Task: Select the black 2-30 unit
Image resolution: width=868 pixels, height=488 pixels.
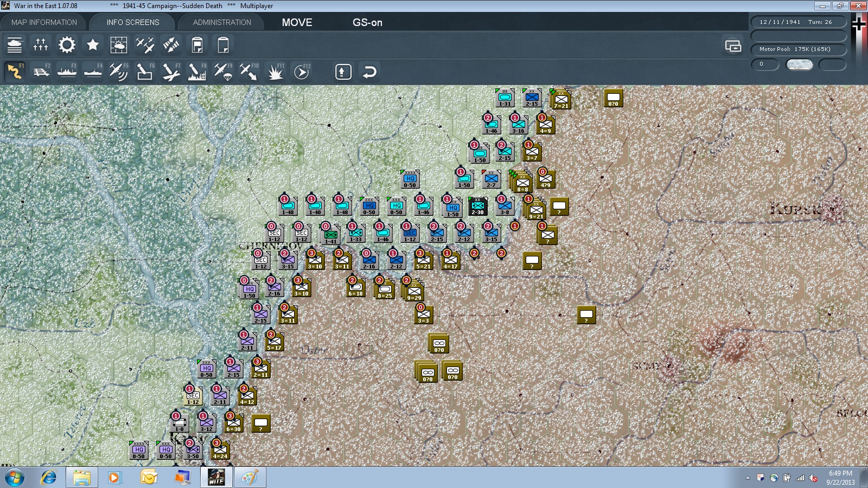Action: pos(477,206)
